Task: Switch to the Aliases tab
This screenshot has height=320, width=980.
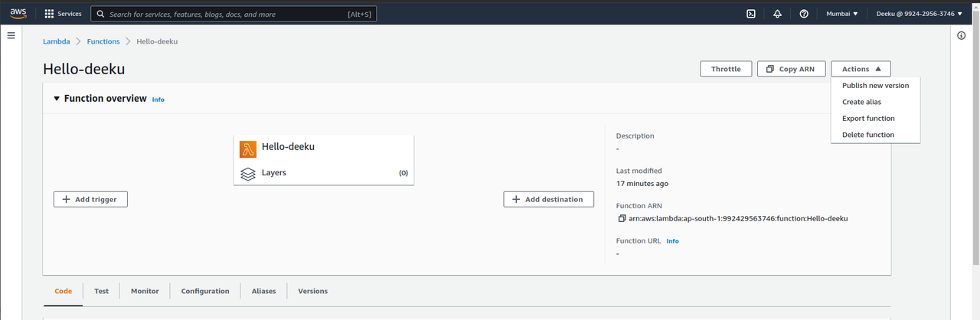Action: [x=263, y=292]
